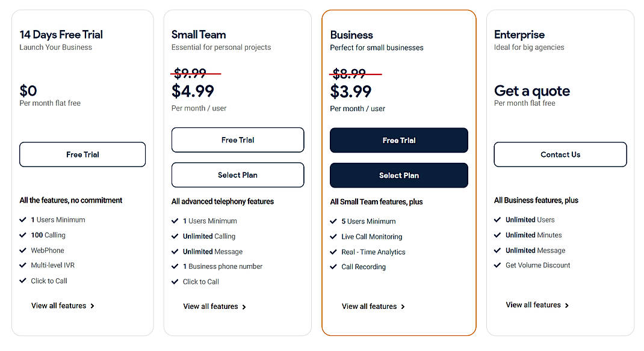Click "Select Plan" for Small Team

coord(237,175)
